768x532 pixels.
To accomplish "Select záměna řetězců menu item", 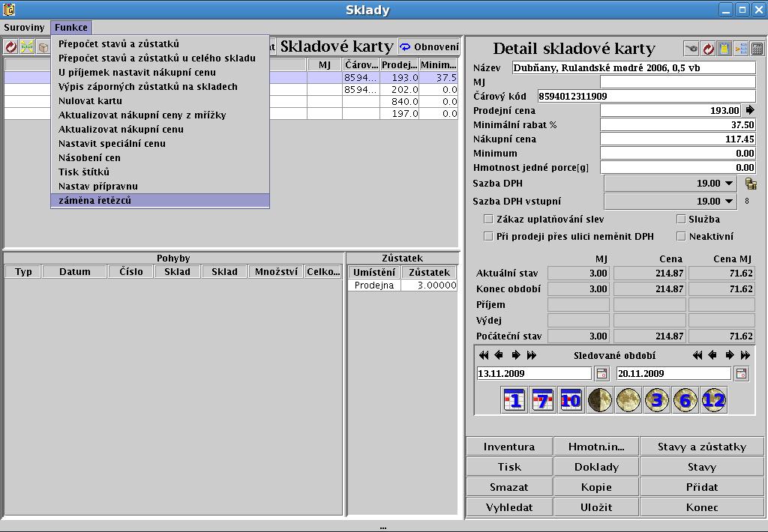I will pos(160,200).
